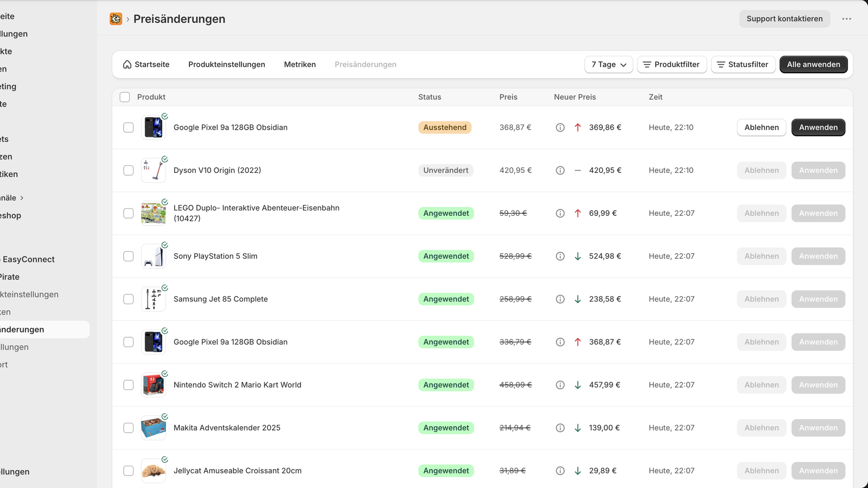Open info icon beside 368,87 € new price

tap(560, 342)
